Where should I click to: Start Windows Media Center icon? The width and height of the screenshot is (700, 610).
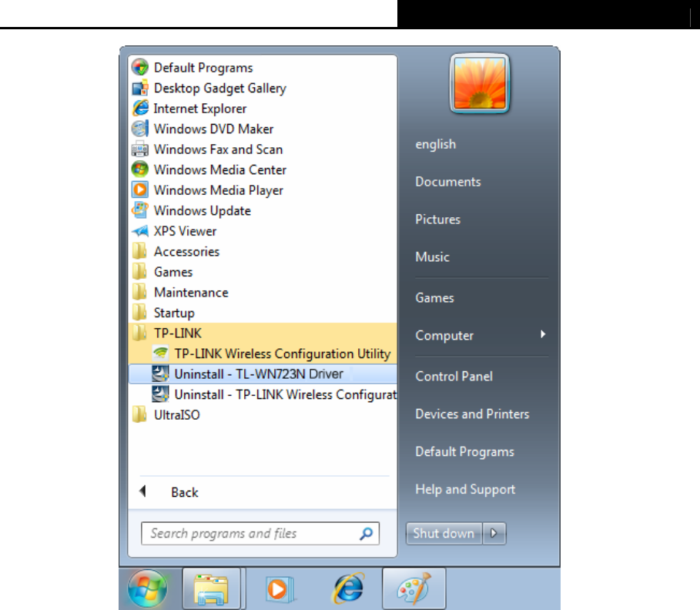[139, 169]
